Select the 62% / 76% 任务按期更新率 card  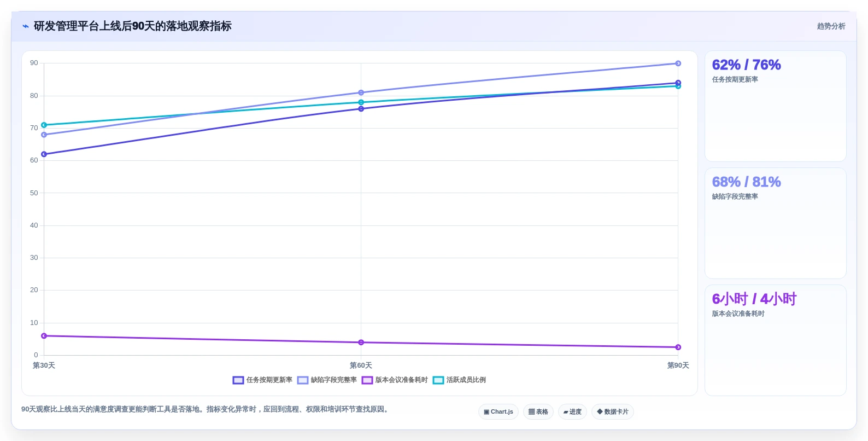coord(775,106)
